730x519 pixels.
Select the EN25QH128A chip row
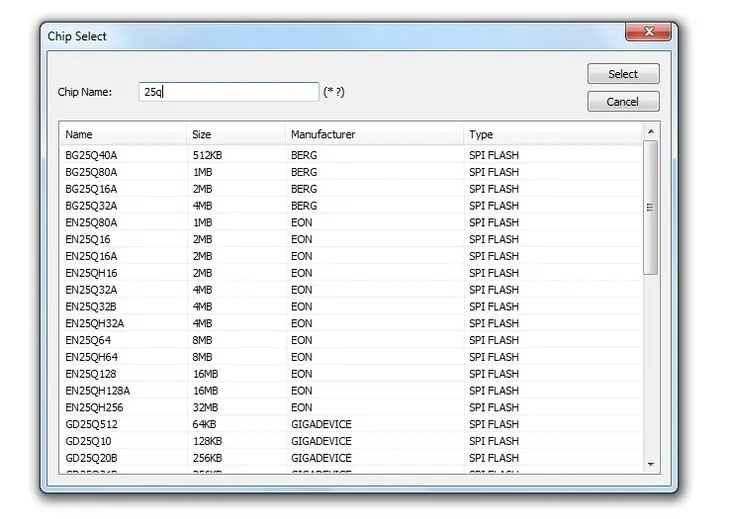[351, 391]
